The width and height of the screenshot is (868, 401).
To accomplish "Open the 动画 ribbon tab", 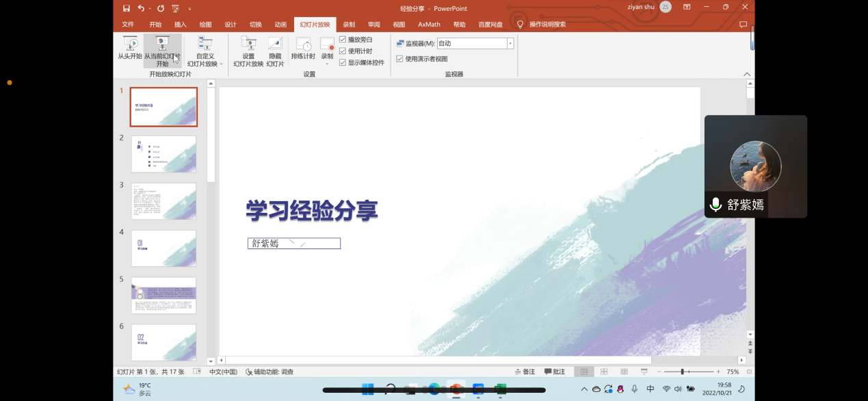I will point(280,25).
